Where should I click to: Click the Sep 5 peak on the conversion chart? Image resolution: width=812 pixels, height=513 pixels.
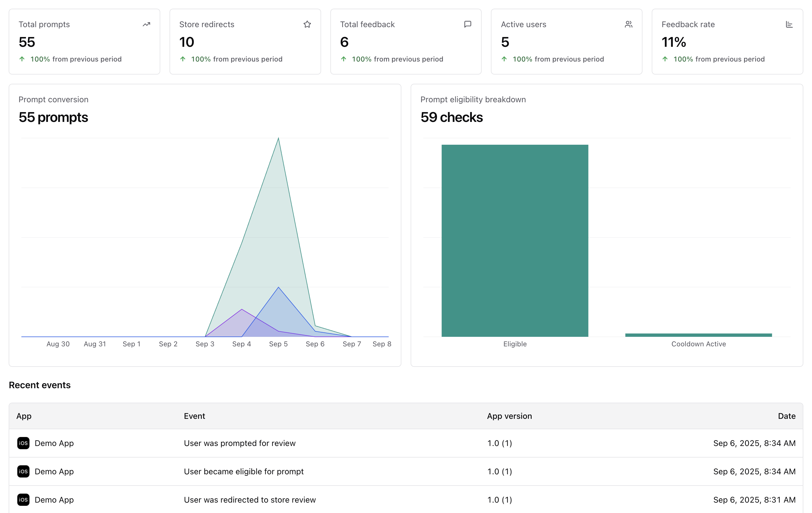pos(279,138)
